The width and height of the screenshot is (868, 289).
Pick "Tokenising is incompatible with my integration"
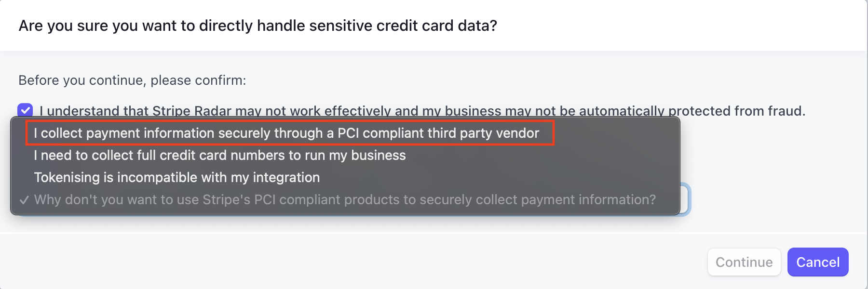[x=177, y=178]
